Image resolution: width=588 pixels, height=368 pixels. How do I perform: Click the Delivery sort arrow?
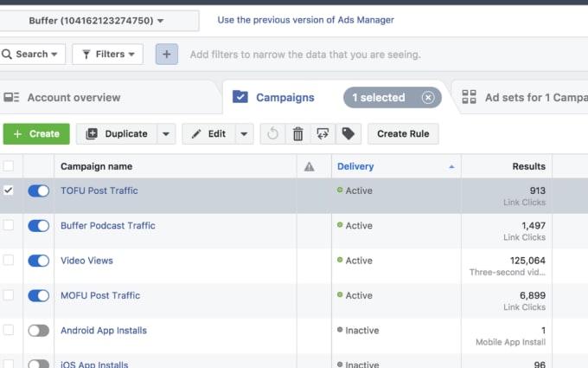[451, 167]
